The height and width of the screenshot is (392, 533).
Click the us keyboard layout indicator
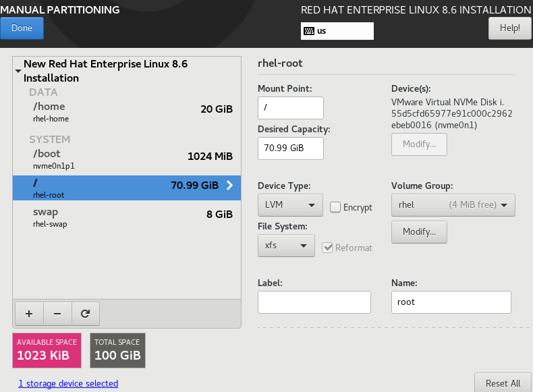click(x=337, y=31)
